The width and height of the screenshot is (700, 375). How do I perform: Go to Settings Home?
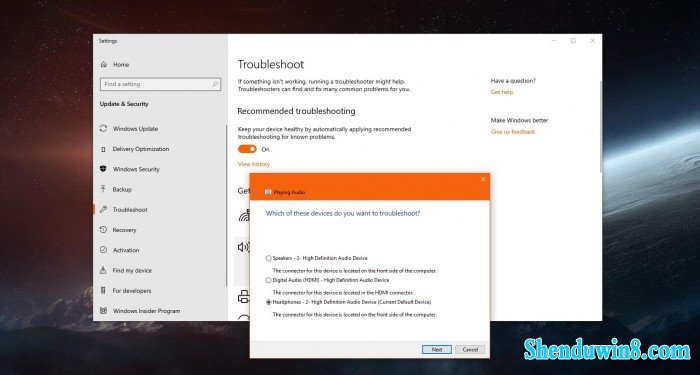tap(121, 65)
